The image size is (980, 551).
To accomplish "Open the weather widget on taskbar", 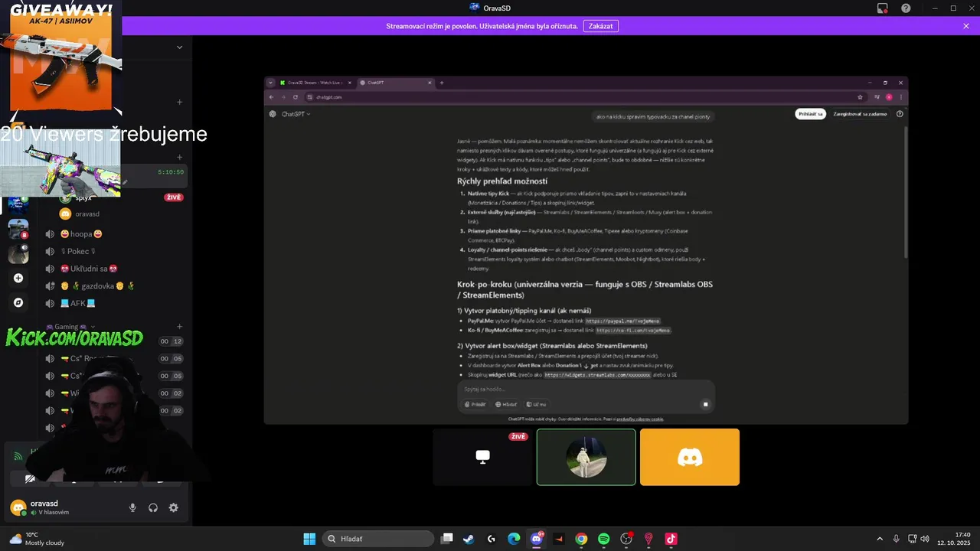I will [x=37, y=539].
